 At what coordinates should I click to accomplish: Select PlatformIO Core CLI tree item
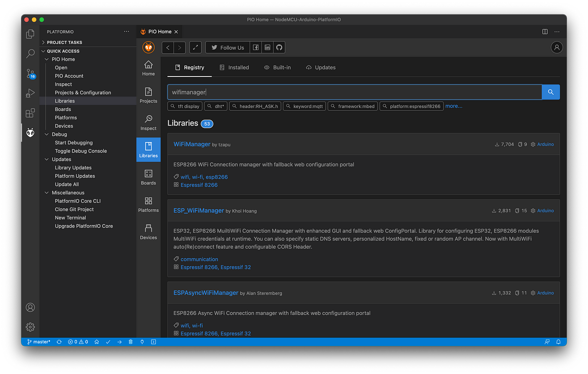[78, 201]
